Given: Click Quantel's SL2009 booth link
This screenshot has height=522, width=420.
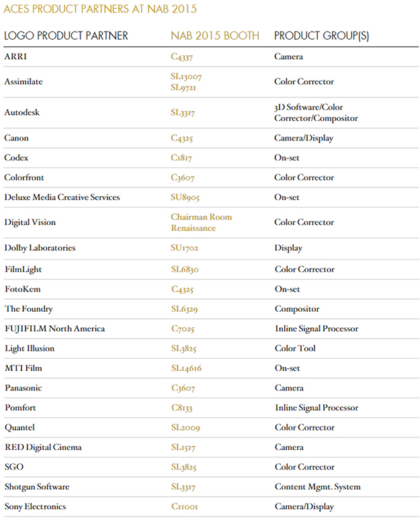Looking at the screenshot, I should point(185,427).
